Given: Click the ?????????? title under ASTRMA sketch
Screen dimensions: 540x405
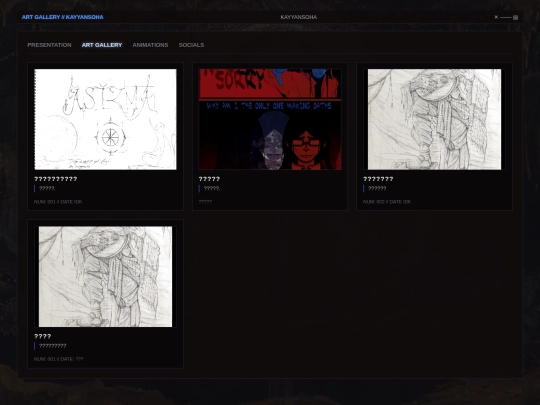Looking at the screenshot, I should tap(56, 179).
